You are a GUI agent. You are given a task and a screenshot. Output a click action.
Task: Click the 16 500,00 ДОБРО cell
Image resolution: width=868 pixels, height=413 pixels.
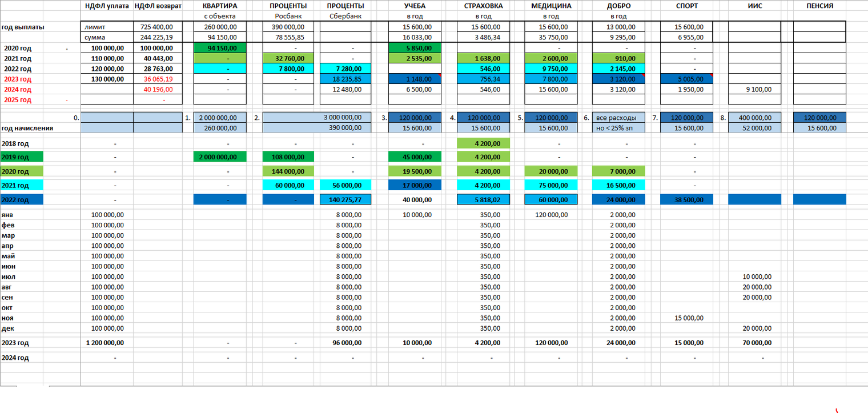pos(618,185)
